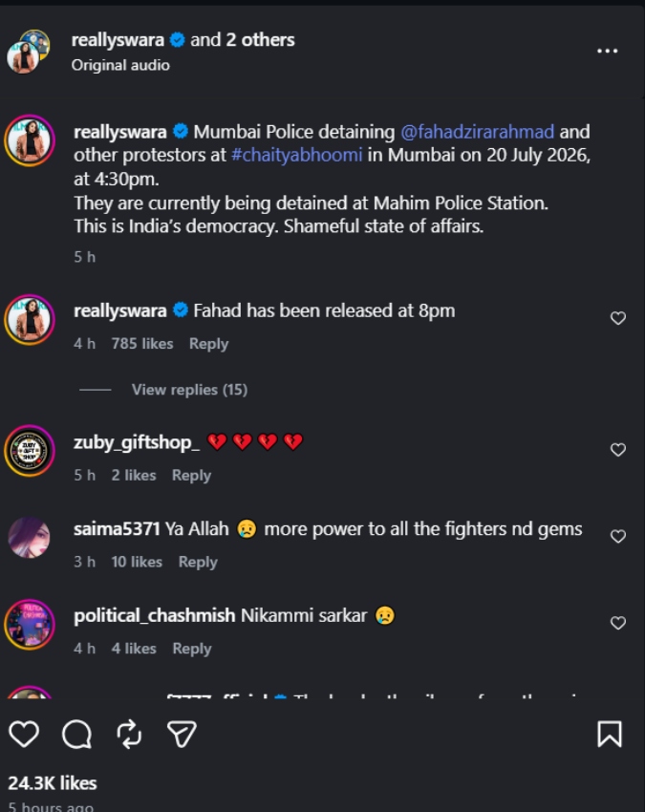Save the post with the bookmark icon
Image resolution: width=645 pixels, height=812 pixels.
click(610, 734)
